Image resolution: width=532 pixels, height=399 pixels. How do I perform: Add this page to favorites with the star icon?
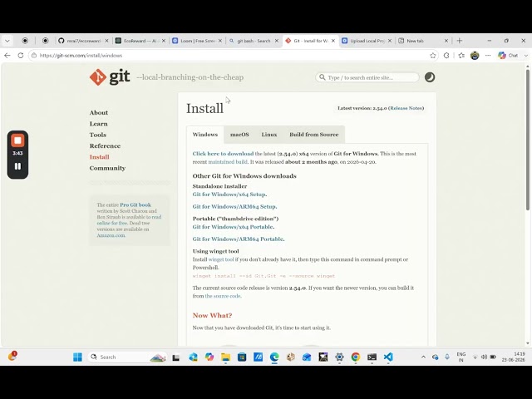tap(432, 56)
